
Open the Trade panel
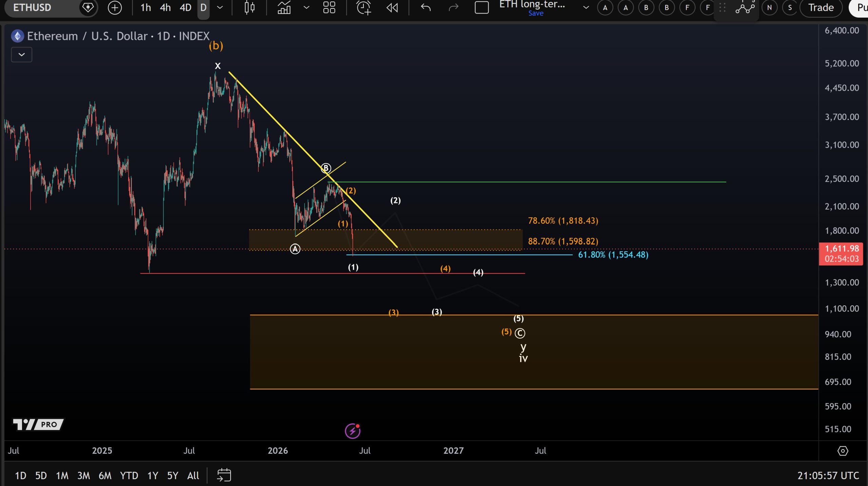pyautogui.click(x=821, y=7)
